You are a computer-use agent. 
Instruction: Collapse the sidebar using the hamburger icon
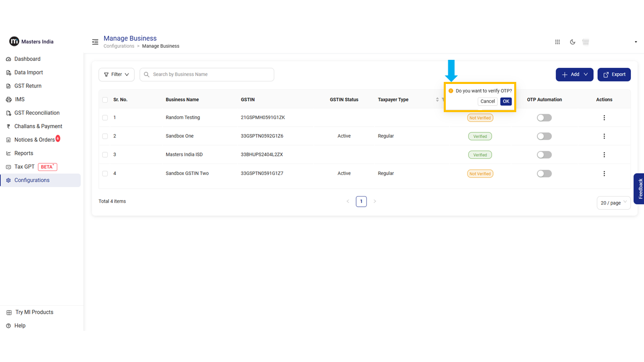coord(95,42)
